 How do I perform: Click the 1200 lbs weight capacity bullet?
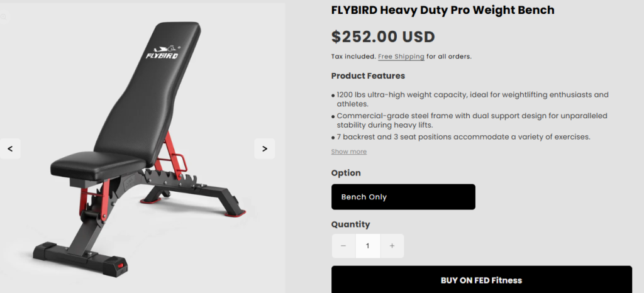470,99
